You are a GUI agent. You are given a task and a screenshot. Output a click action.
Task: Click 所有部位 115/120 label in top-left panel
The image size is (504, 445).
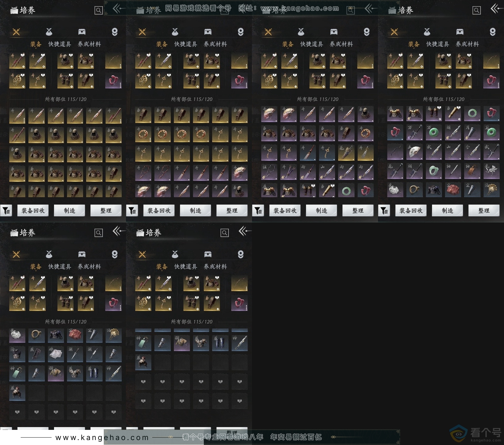tap(66, 100)
